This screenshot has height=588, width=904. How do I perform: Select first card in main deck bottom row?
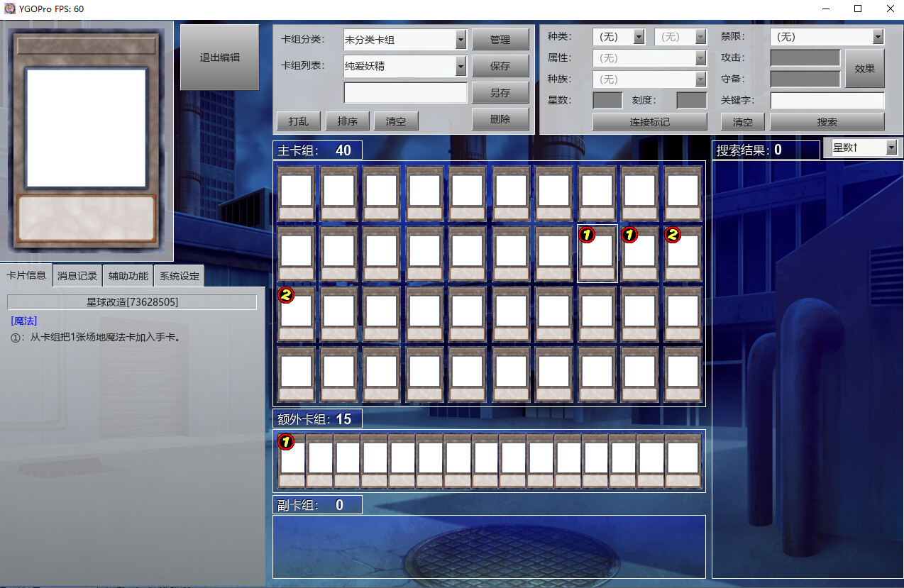296,375
